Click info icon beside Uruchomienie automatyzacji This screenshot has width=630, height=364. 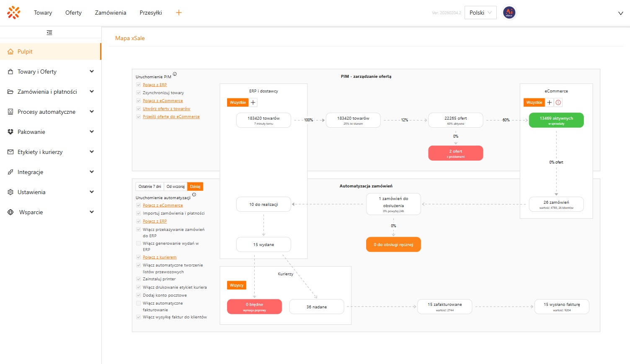pyautogui.click(x=194, y=195)
